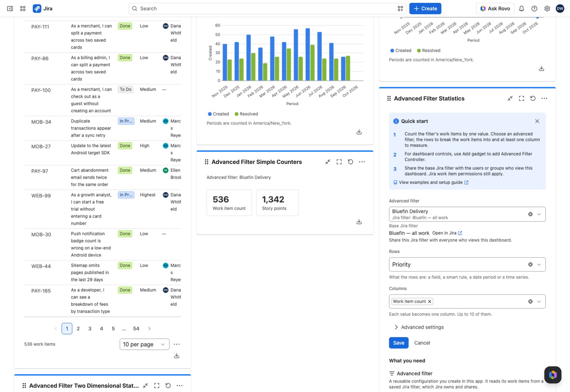Save the Advanced Filter Statistics configuration
The width and height of the screenshot is (570, 392).
399,343
